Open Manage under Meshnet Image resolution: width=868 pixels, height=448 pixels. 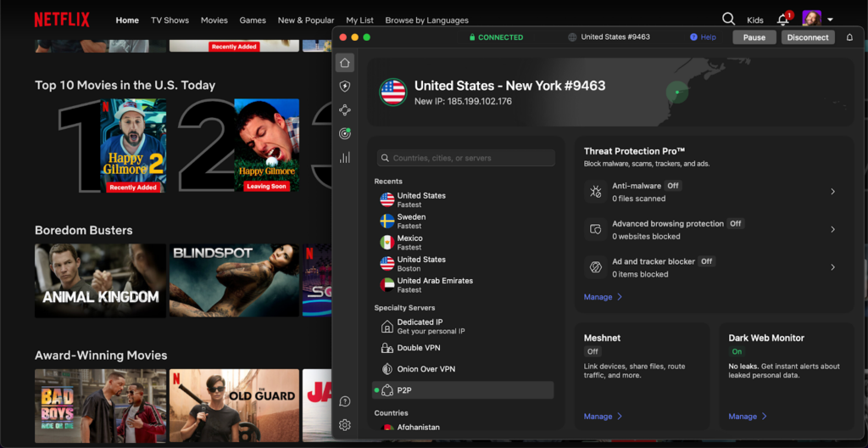[x=603, y=417]
